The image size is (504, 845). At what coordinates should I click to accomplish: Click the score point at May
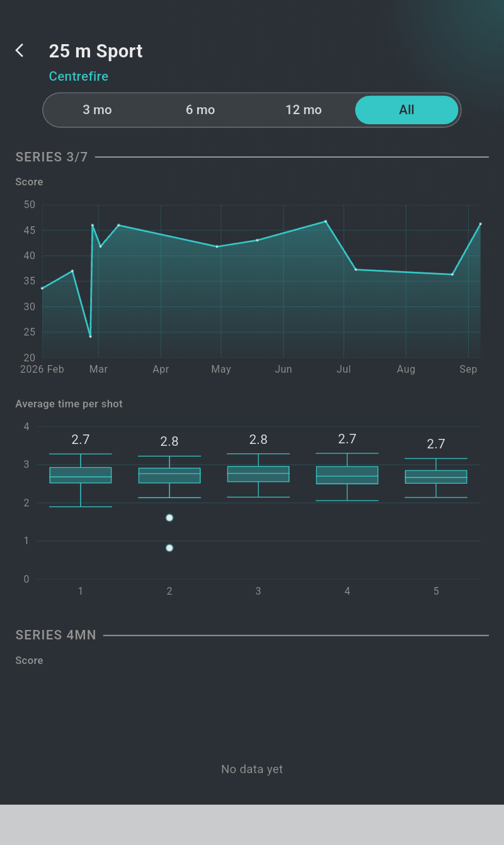[217, 247]
